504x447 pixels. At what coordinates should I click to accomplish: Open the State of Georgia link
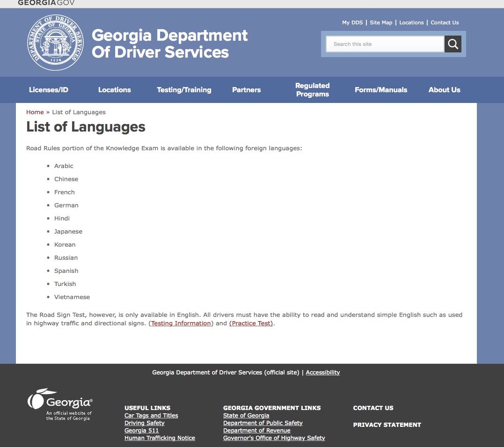[246, 416]
